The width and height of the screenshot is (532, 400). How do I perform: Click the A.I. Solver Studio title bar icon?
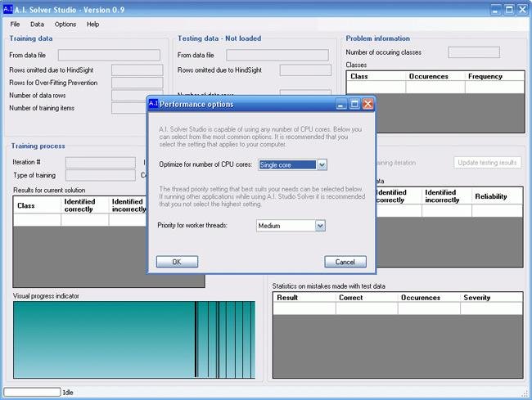click(x=8, y=9)
